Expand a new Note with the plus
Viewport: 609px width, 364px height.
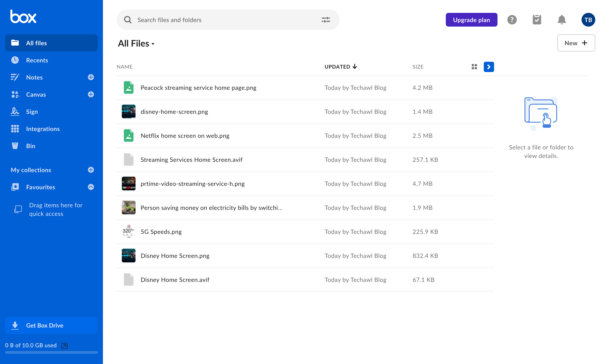(91, 77)
